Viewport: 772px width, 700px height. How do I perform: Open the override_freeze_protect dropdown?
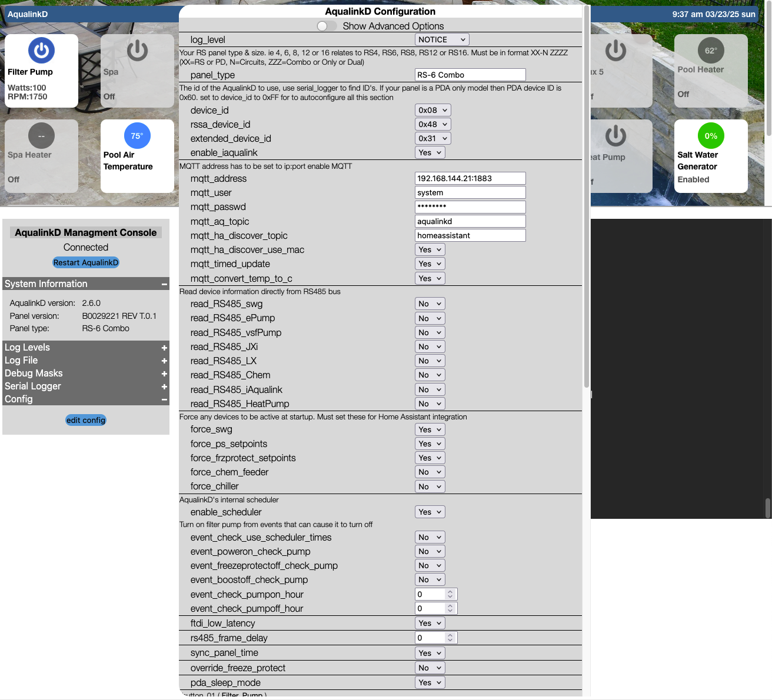[x=430, y=668]
